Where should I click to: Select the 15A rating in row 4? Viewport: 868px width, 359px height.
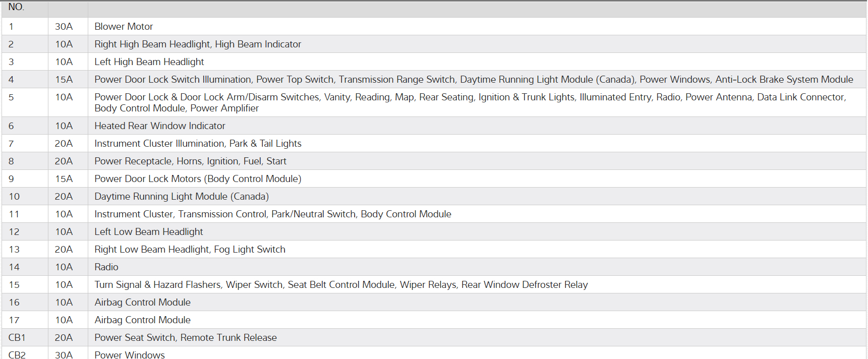coord(64,80)
